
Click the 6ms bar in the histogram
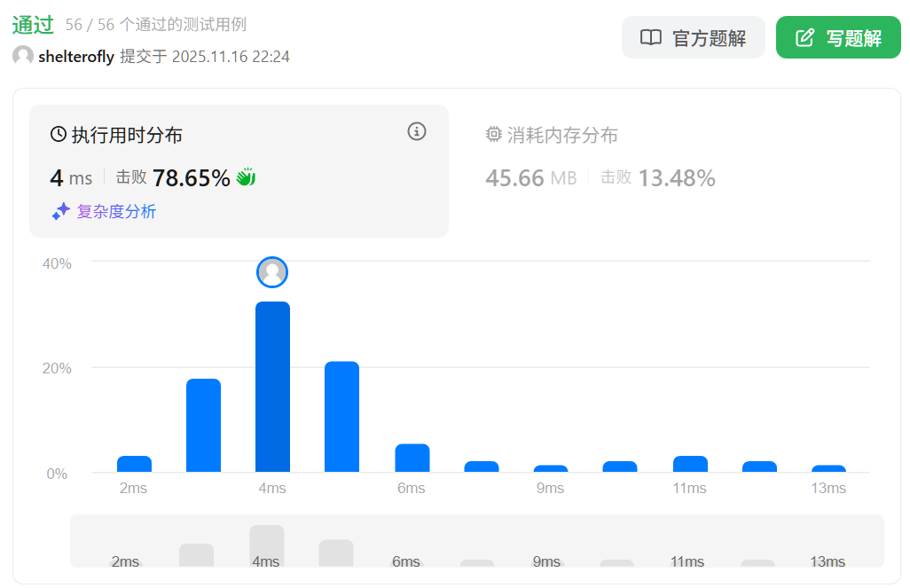[412, 458]
